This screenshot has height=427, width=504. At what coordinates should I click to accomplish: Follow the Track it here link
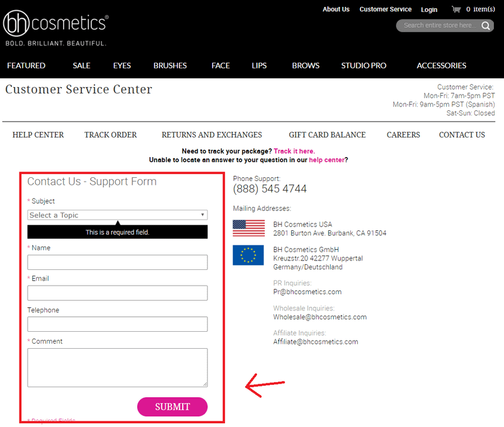pos(294,151)
